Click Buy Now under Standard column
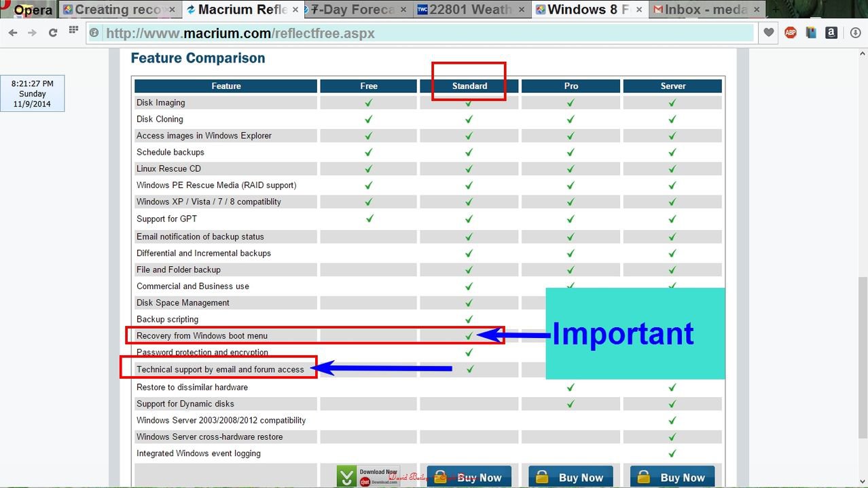This screenshot has height=488, width=868. [x=469, y=476]
